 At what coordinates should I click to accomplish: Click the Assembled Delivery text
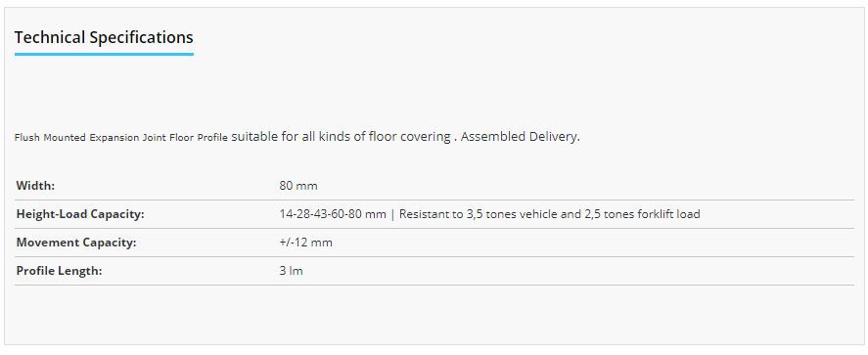click(x=520, y=137)
